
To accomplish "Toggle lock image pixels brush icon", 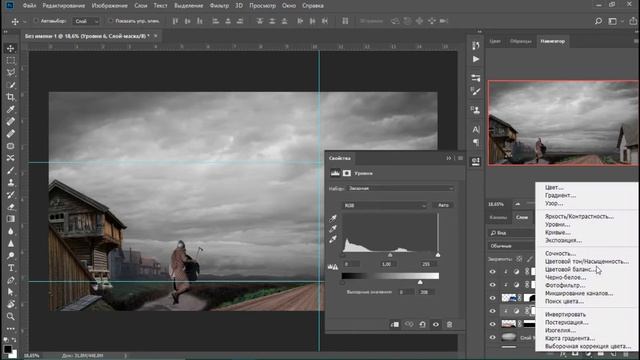I will pyautogui.click(x=530, y=259).
